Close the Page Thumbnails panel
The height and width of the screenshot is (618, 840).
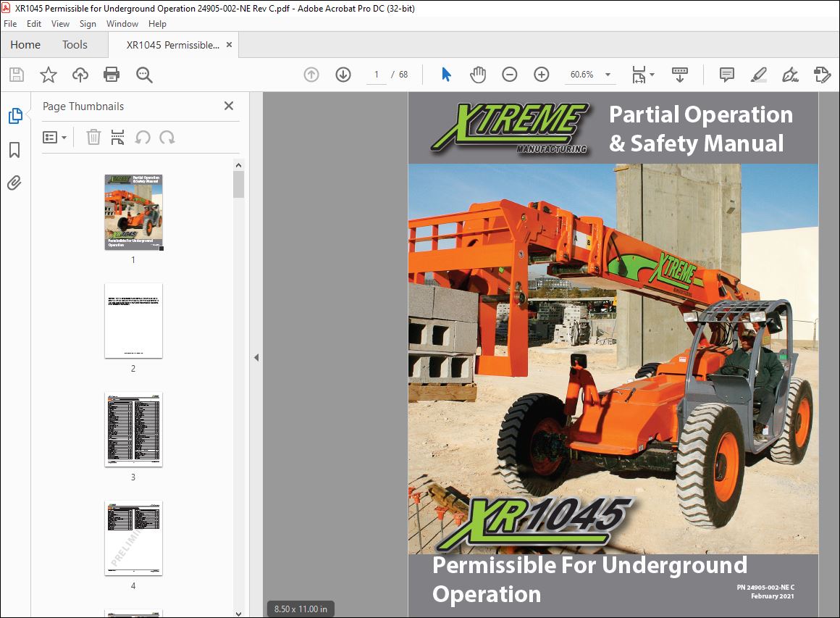229,106
